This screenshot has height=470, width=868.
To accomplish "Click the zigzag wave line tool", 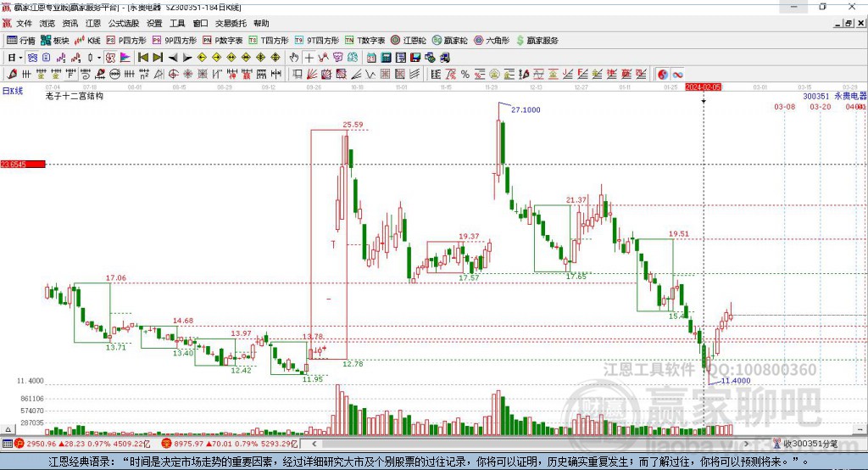I will coord(370,75).
